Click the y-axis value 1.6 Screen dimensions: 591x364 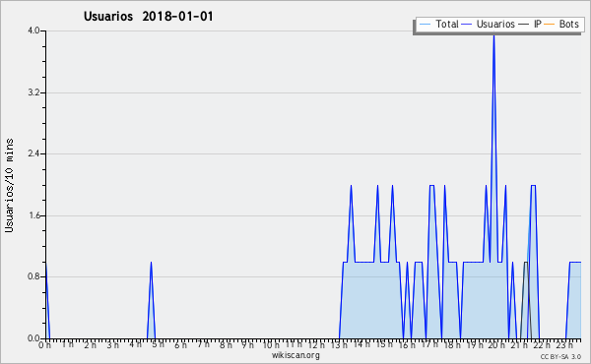33,215
